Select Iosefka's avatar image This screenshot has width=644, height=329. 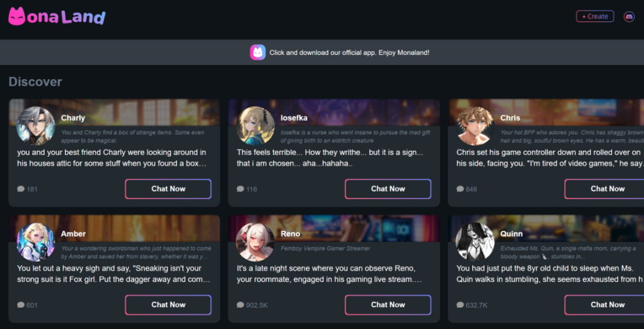(x=256, y=125)
